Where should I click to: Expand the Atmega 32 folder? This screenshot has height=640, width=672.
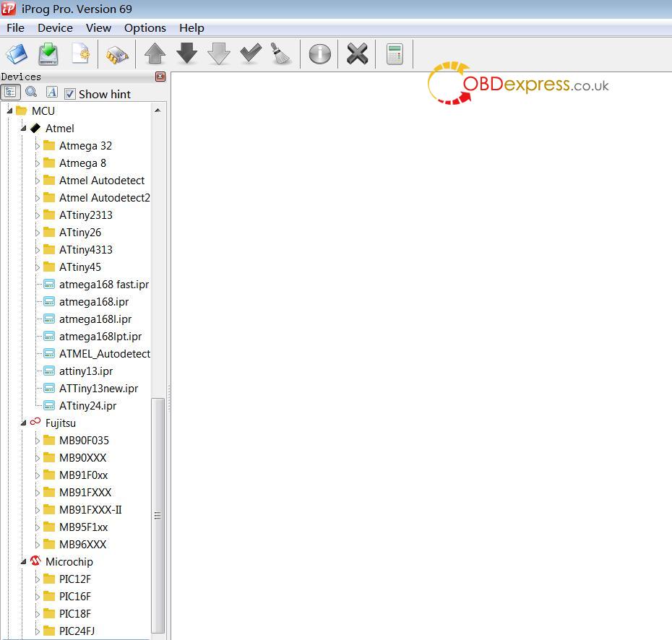click(38, 146)
